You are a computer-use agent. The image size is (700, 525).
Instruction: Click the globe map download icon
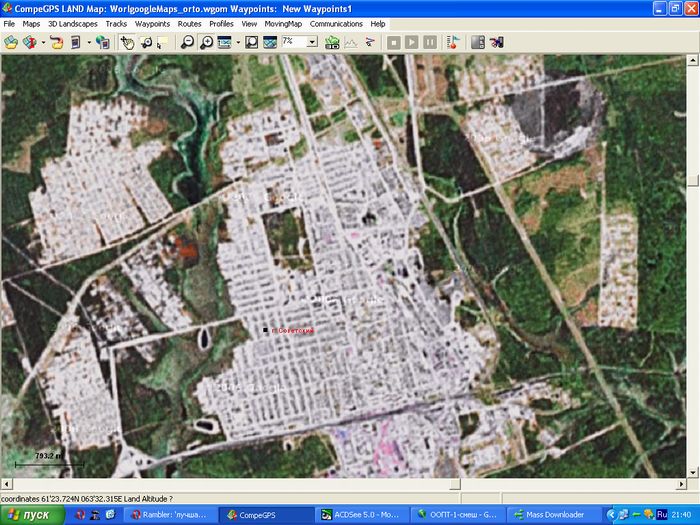pos(103,42)
